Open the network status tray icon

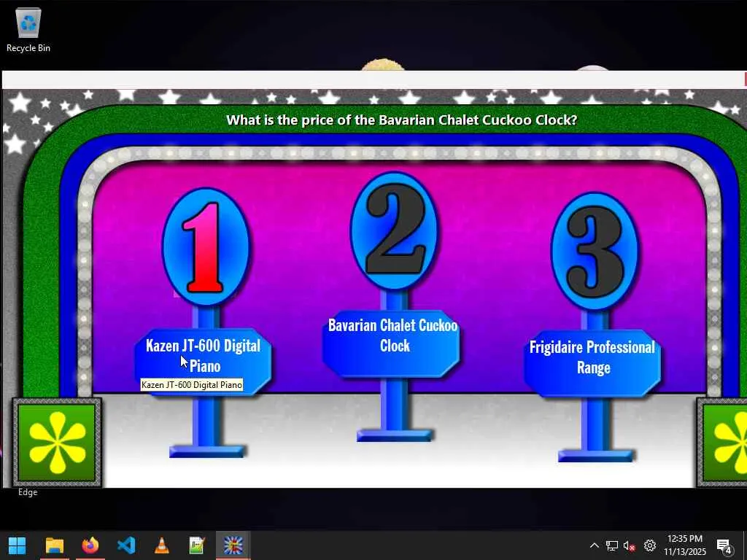point(612,545)
